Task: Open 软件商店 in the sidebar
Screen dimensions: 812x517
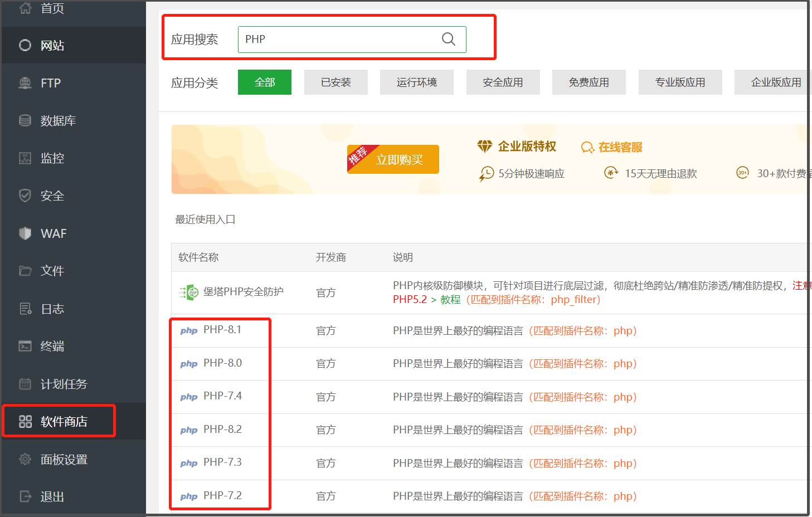Action: 64,422
